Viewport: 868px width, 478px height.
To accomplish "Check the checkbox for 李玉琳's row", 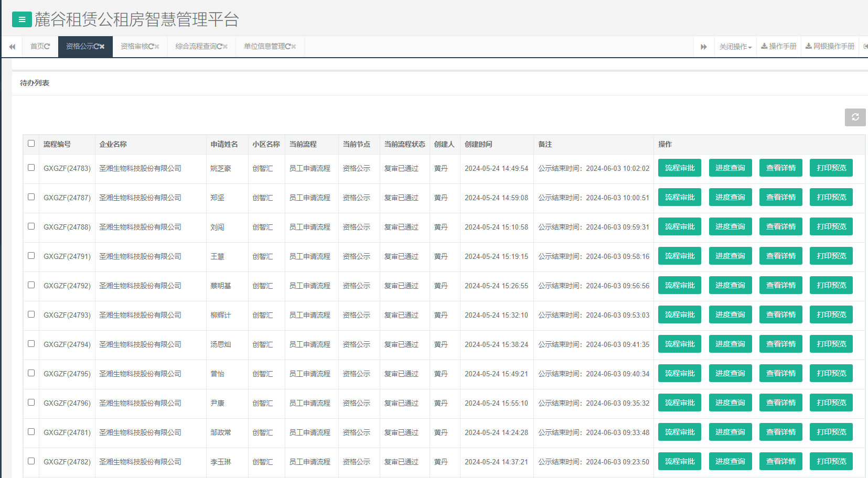I will (x=31, y=461).
